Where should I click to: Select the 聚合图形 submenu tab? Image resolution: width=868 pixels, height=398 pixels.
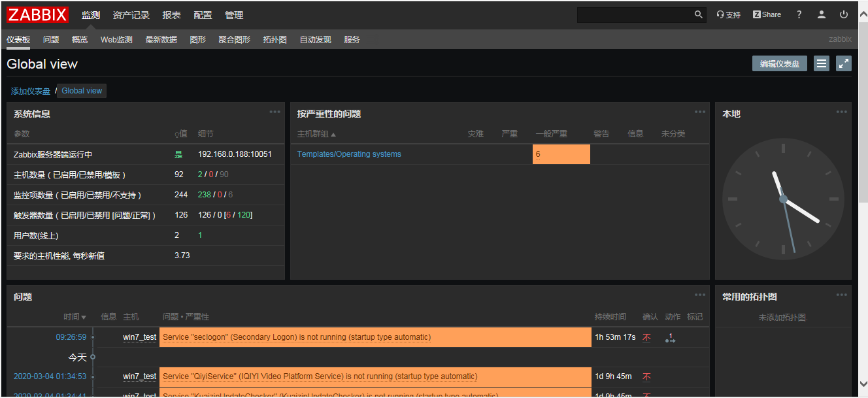(235, 40)
